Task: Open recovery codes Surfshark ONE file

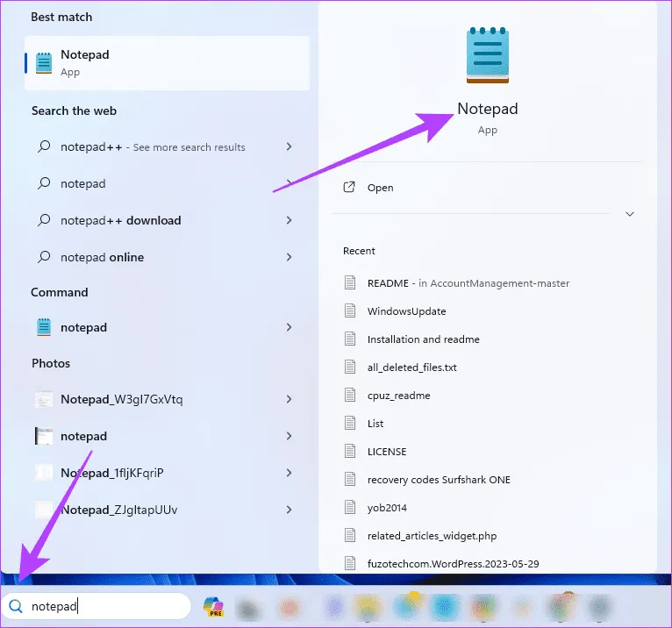Action: 439,480
